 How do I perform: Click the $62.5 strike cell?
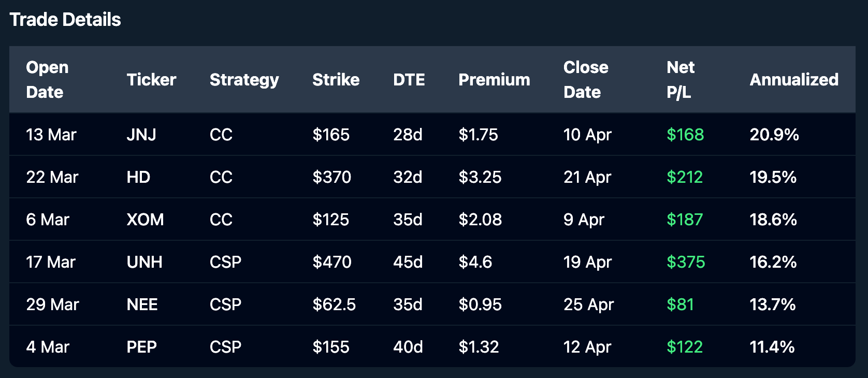tap(334, 304)
